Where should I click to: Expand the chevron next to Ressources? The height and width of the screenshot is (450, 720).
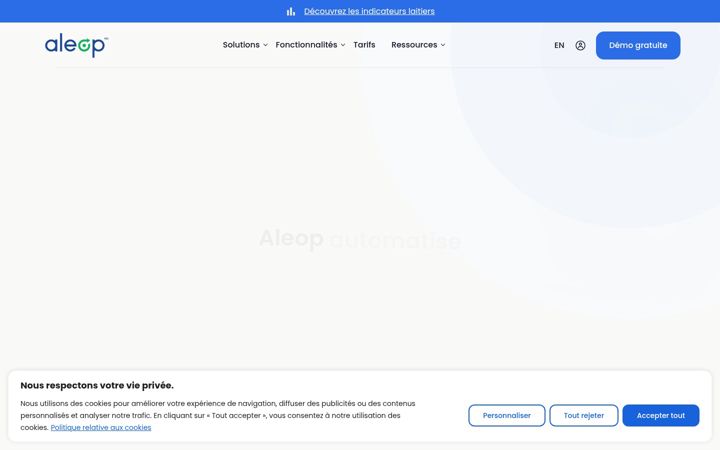443,45
